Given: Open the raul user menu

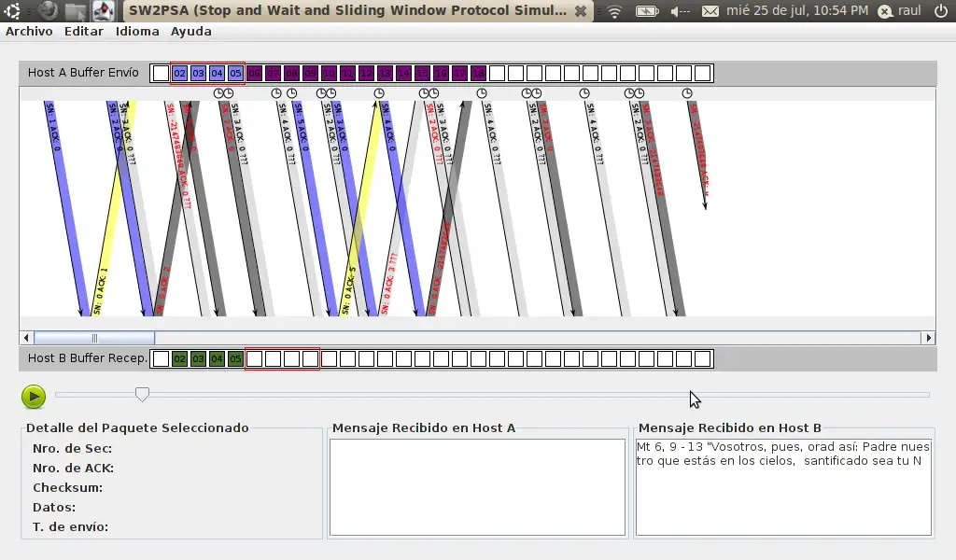Looking at the screenshot, I should point(900,11).
